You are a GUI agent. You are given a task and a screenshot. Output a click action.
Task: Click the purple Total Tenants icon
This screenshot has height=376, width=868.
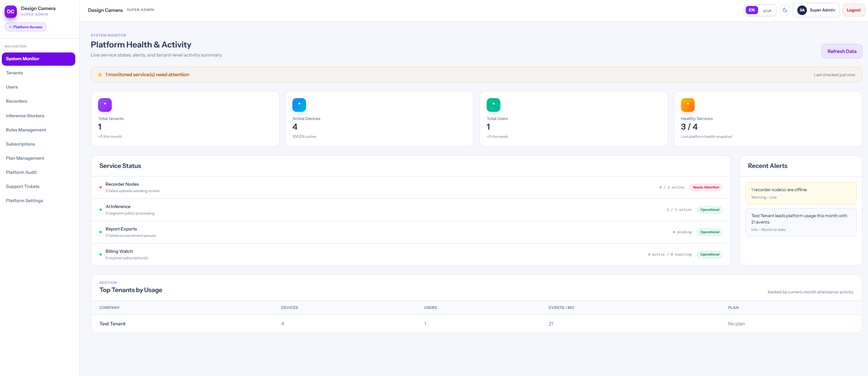point(105,105)
